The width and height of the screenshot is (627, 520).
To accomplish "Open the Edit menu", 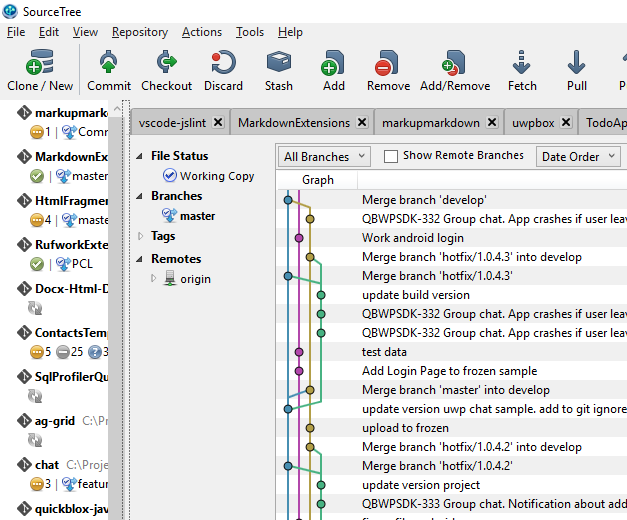I will tap(49, 32).
